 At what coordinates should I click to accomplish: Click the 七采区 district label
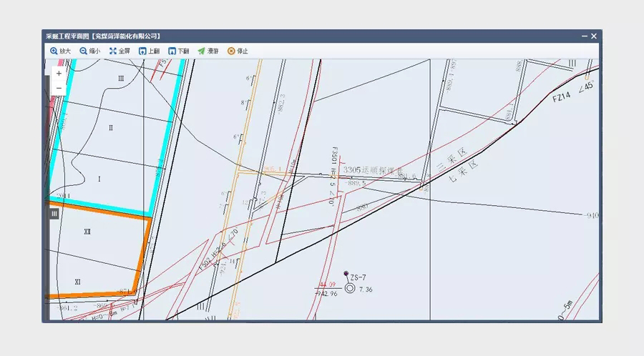462,170
